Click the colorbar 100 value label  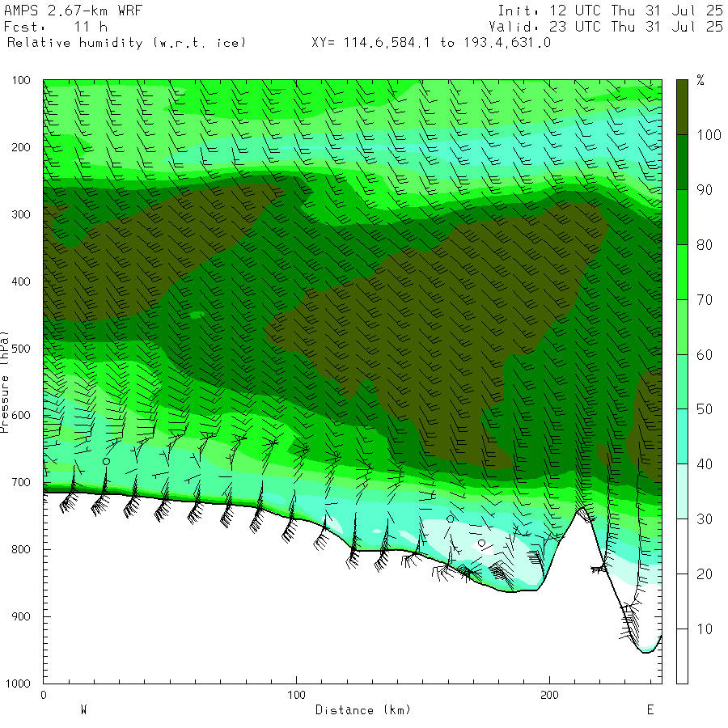[x=709, y=135]
